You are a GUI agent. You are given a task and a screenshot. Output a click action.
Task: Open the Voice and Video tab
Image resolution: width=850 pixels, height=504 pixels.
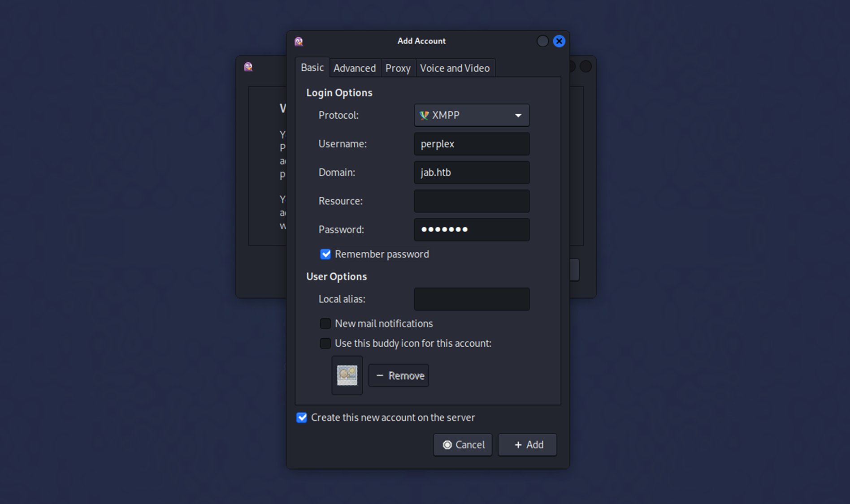click(455, 68)
